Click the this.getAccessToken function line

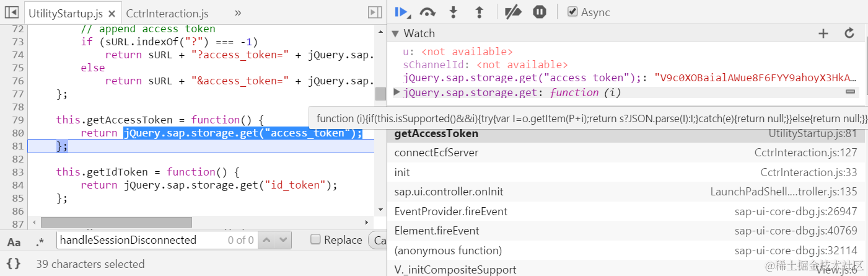(x=160, y=120)
